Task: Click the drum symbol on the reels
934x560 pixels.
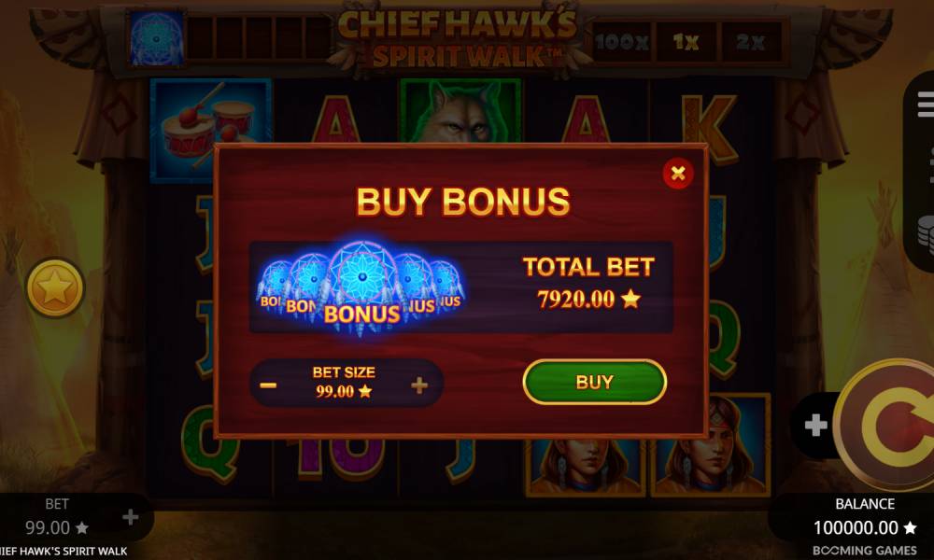Action: click(210, 129)
